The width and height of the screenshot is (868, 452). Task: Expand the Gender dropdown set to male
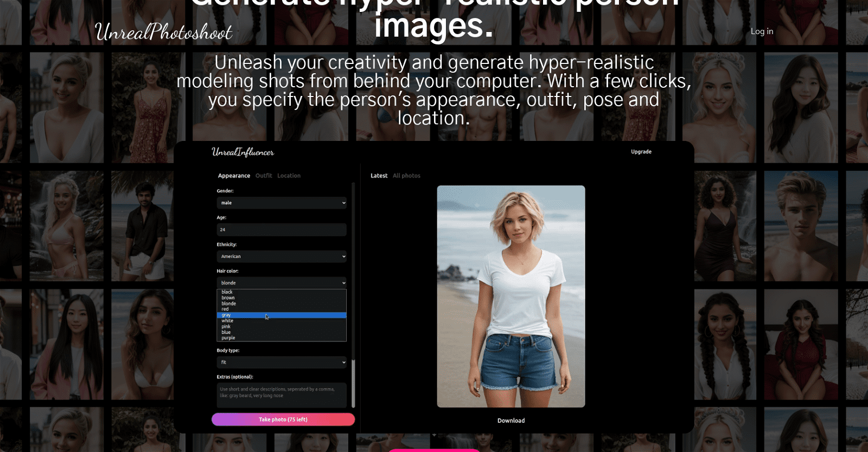coord(281,203)
